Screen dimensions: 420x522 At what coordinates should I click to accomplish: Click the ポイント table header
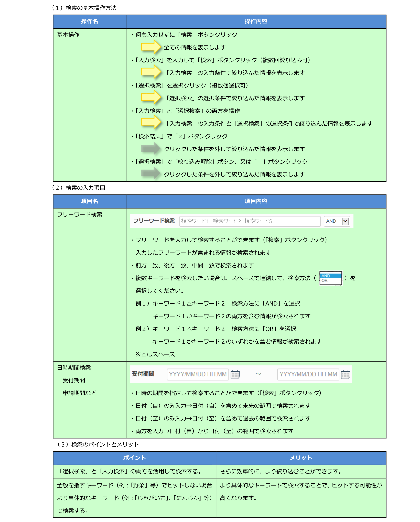tap(134, 458)
